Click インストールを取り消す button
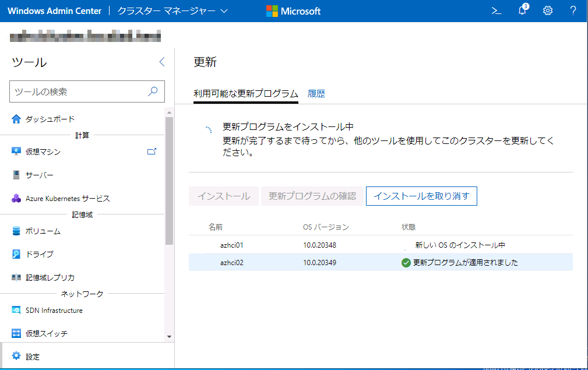588x370 pixels. pos(421,196)
